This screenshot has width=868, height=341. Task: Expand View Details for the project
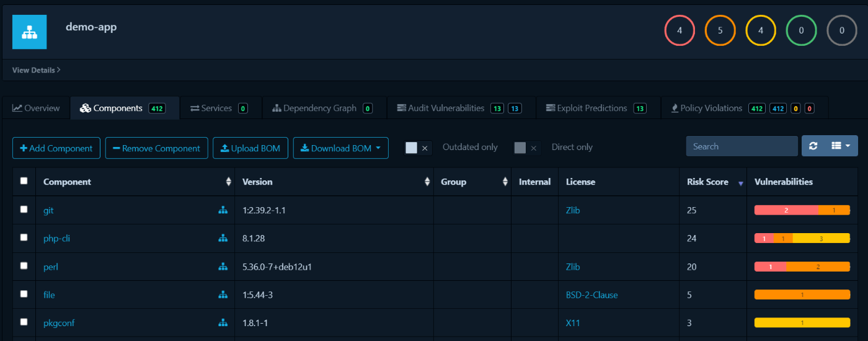(36, 70)
